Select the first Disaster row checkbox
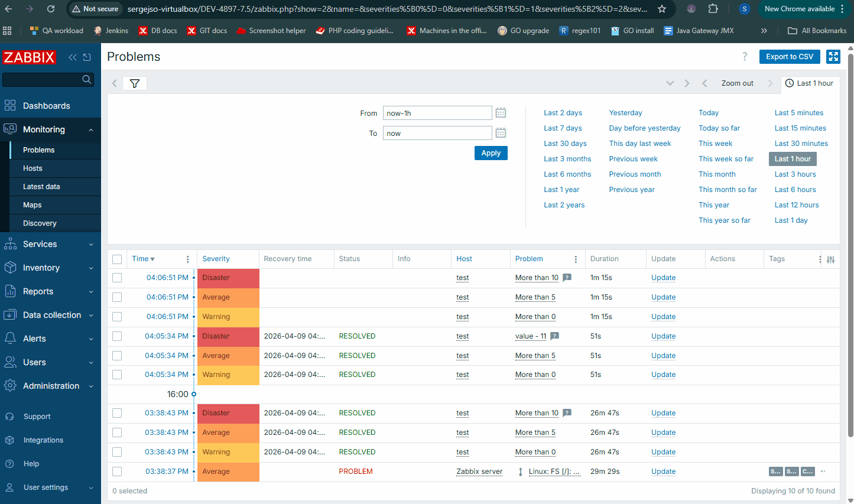Screen dimensions: 854x504 [x=117, y=278]
